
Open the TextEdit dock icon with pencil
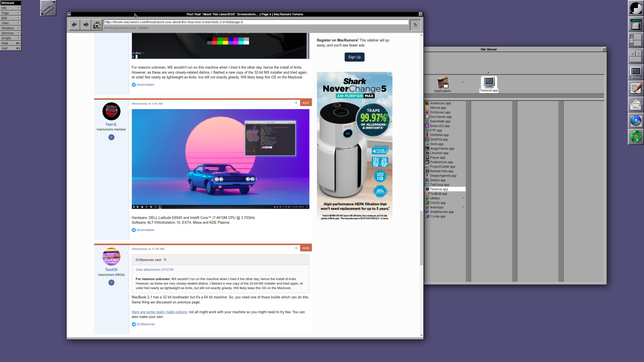coord(636,88)
